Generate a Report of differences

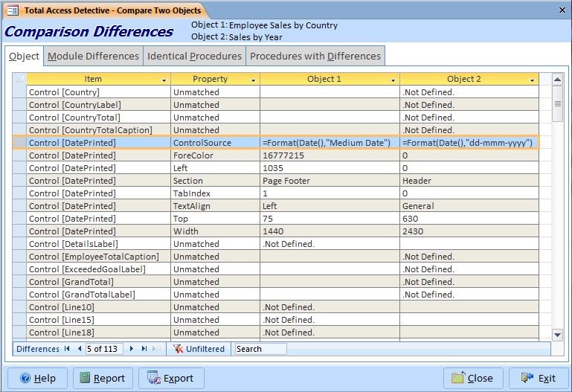pyautogui.click(x=103, y=378)
